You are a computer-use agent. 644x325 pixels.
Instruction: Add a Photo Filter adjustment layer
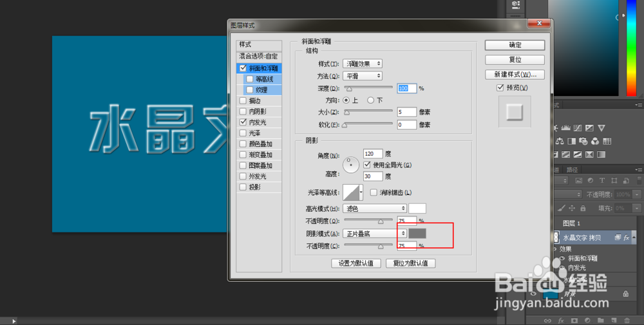(x=583, y=141)
